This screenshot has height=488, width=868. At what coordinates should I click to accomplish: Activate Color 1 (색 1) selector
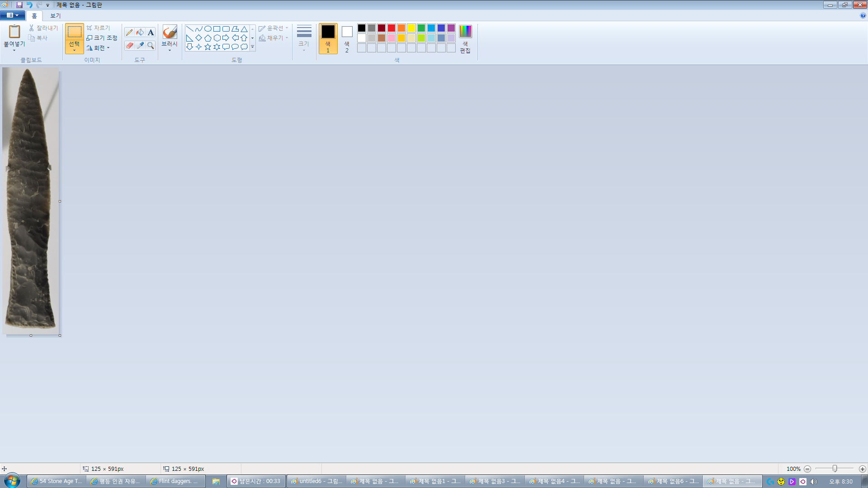point(328,38)
